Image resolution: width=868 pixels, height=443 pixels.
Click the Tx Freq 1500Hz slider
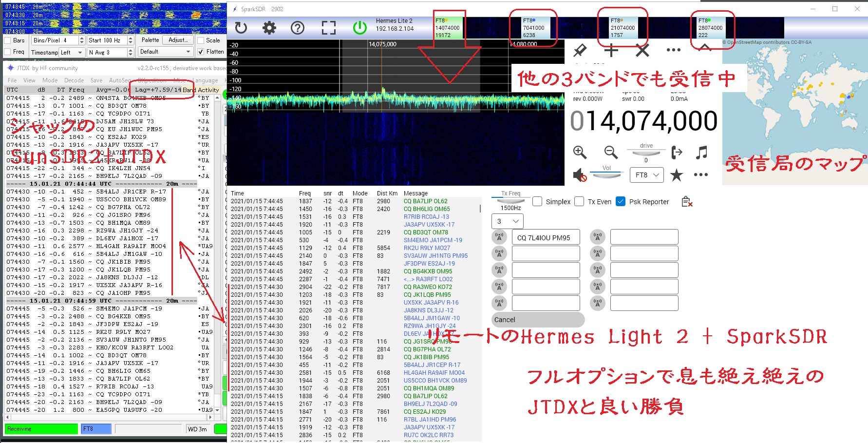(x=510, y=201)
